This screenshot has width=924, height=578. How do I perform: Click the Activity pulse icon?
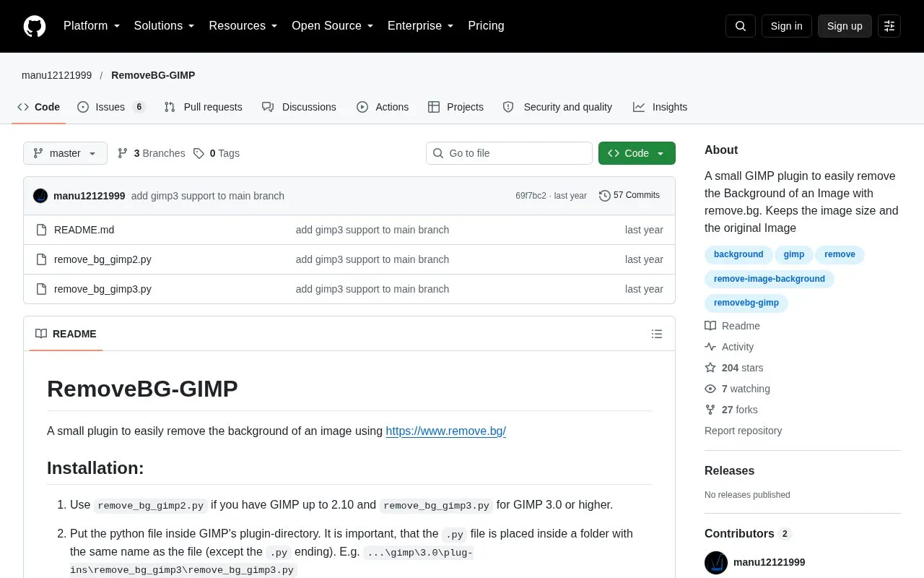point(710,347)
